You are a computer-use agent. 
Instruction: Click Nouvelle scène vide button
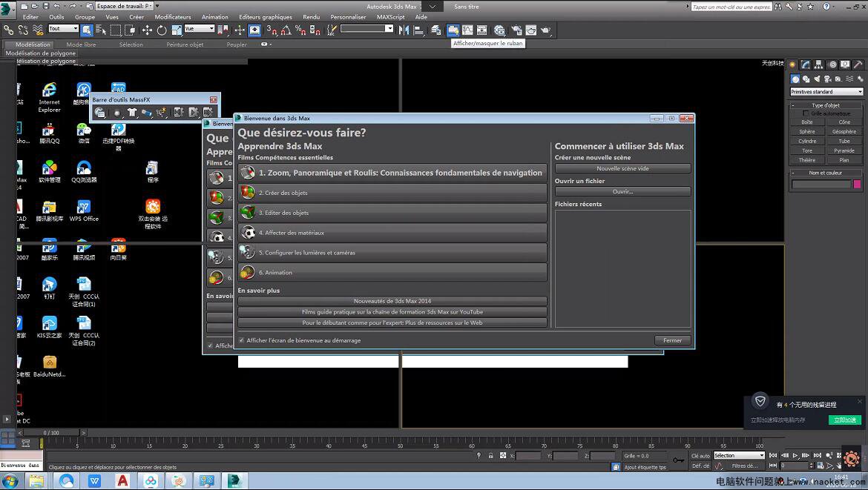[x=622, y=168]
